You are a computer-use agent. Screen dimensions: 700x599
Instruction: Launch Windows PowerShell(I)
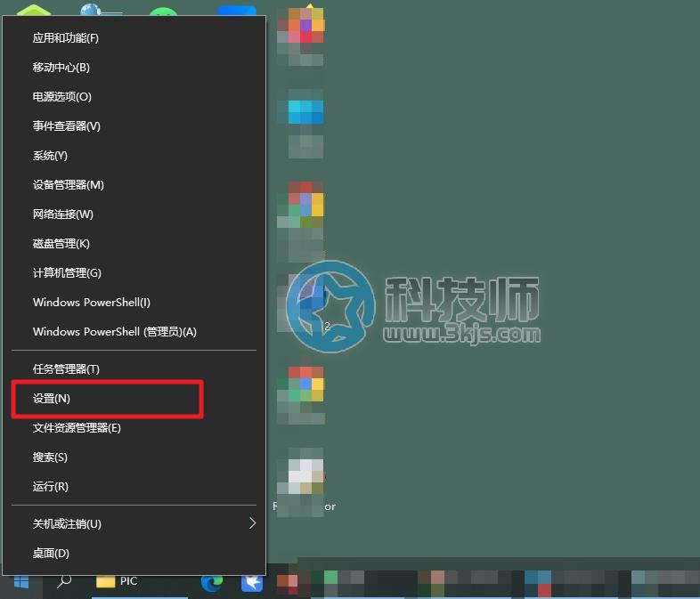pyautogui.click(x=134, y=303)
